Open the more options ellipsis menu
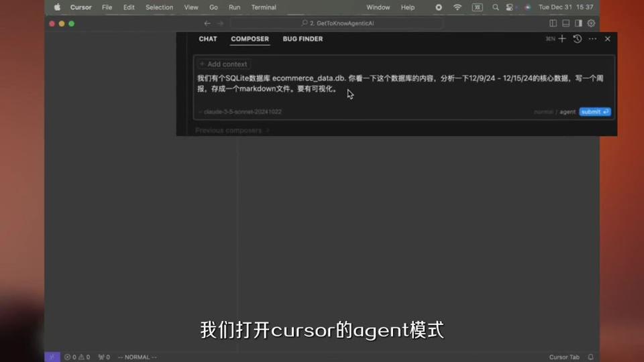644x362 pixels. click(x=592, y=39)
